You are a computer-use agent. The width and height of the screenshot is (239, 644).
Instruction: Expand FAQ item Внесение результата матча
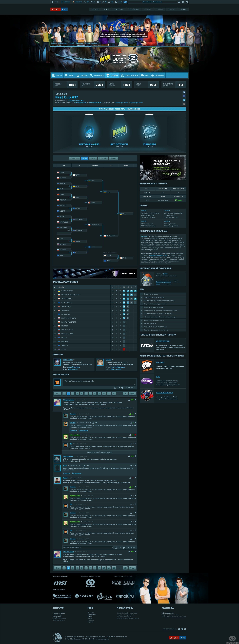pyautogui.click(x=163, y=320)
